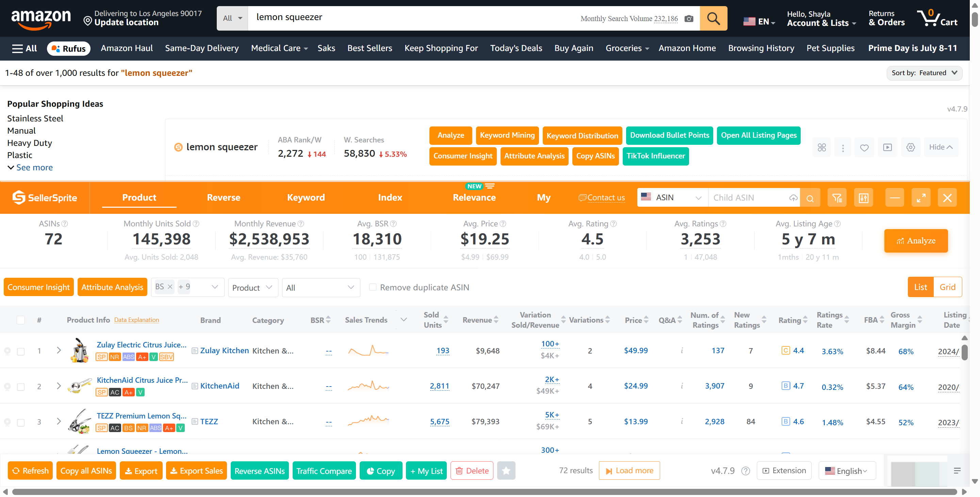Open the My tab
This screenshot has height=497, width=980.
pyautogui.click(x=543, y=198)
